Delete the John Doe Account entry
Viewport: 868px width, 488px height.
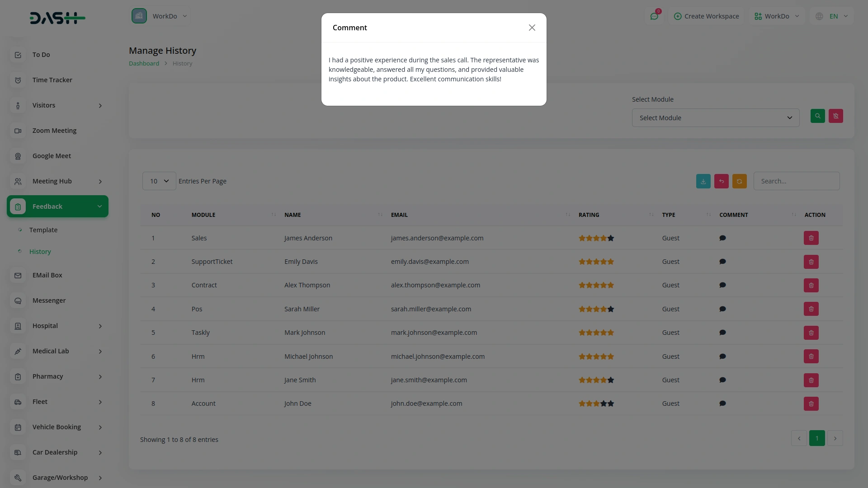pos(811,404)
